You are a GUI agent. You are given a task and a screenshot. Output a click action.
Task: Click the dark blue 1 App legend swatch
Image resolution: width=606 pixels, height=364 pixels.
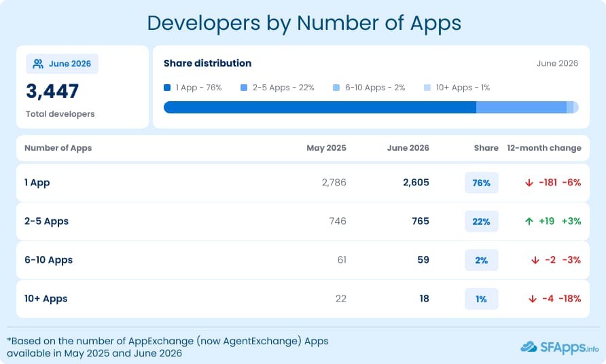[167, 88]
